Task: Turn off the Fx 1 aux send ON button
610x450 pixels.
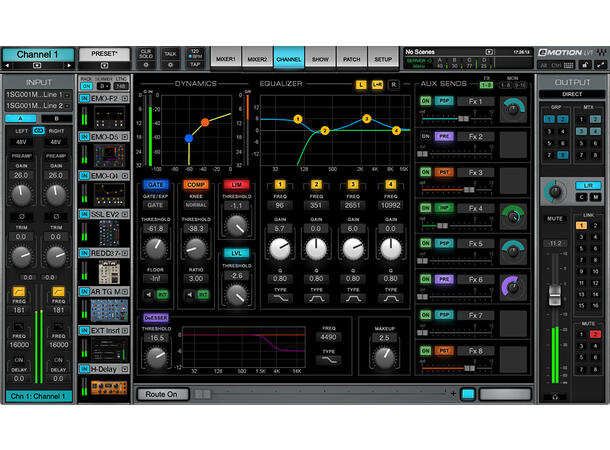Action: tap(425, 101)
